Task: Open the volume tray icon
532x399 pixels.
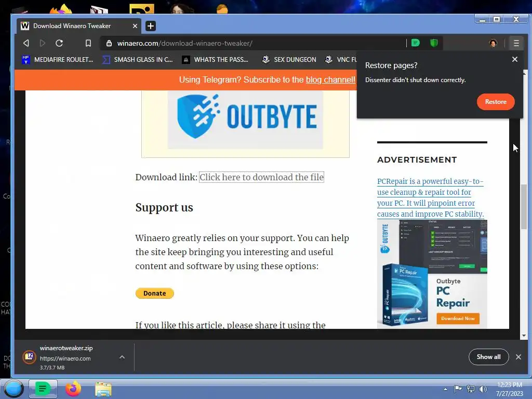Action: coord(483,389)
